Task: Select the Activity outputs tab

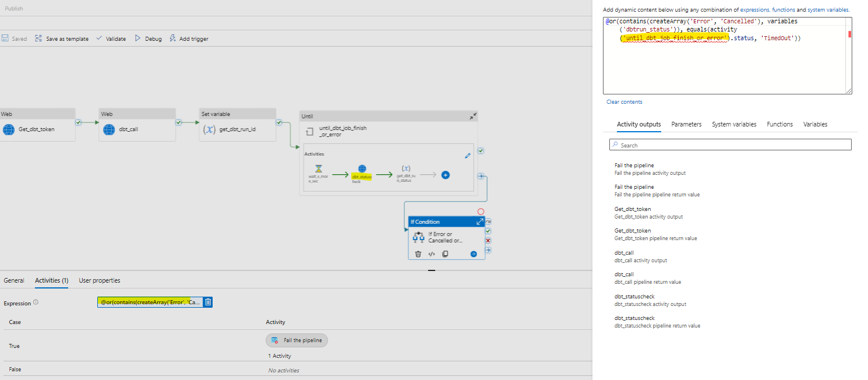Action: click(639, 124)
